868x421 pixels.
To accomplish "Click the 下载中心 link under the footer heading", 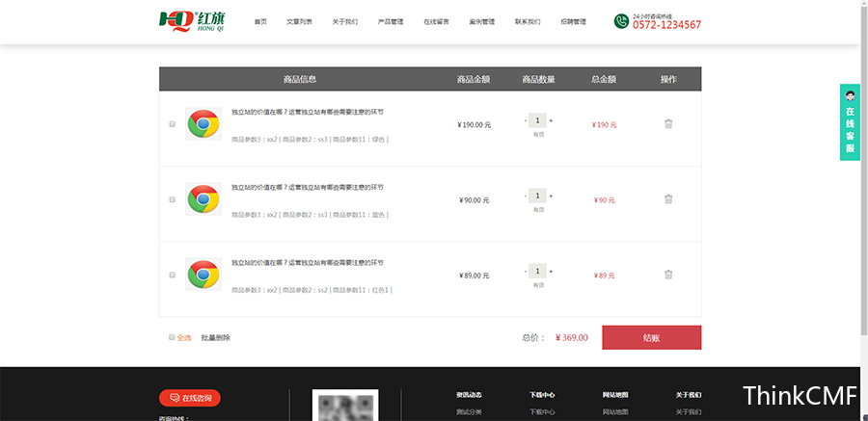I will [542, 412].
